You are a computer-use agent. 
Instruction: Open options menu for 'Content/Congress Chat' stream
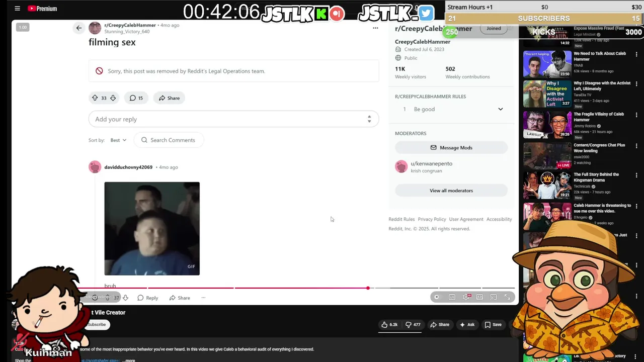pos(636,146)
